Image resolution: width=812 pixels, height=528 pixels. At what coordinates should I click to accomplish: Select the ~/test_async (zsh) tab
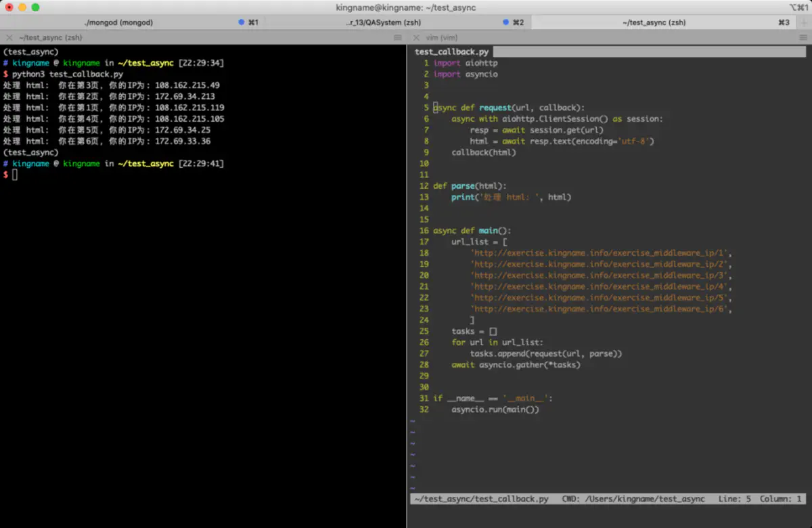point(654,22)
